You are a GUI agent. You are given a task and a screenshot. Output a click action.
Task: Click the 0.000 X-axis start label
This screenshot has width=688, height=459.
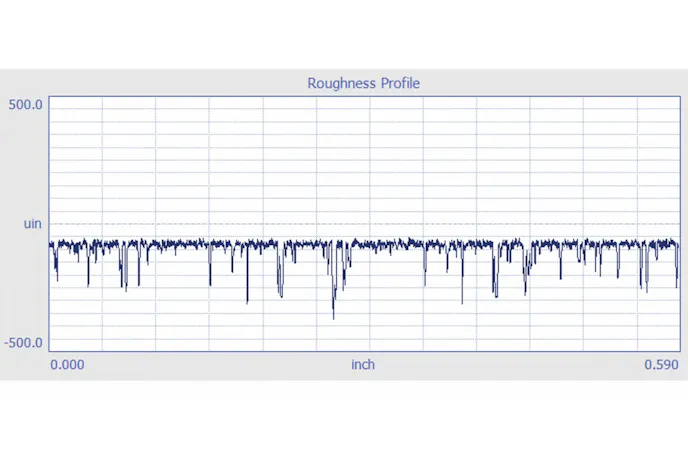pyautogui.click(x=67, y=365)
